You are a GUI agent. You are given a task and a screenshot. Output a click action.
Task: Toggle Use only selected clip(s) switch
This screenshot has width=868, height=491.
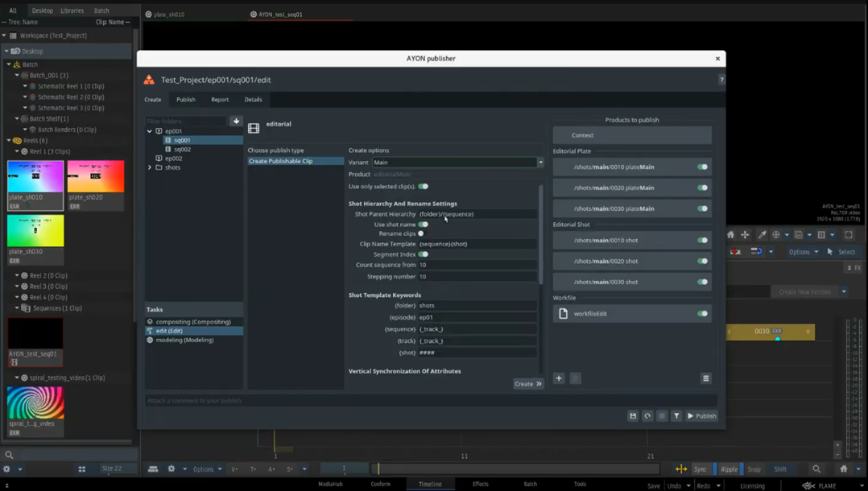424,187
